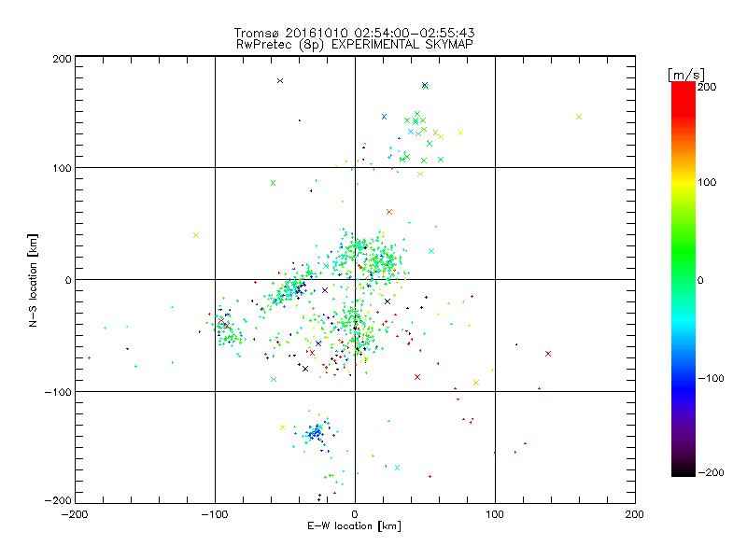Image resolution: width=747 pixels, height=560 pixels.
Task: Click the colorbar label '-200' at bottom
Action: [x=711, y=472]
